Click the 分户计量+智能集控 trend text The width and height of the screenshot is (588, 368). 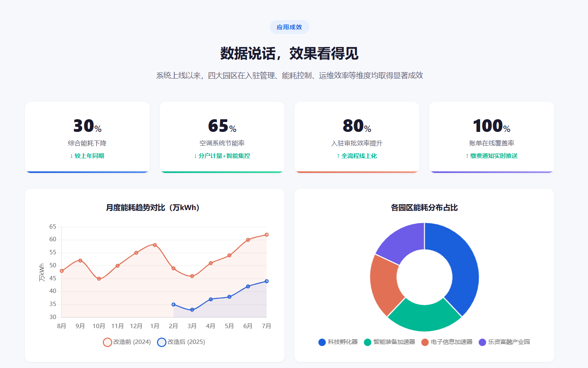[x=222, y=156]
